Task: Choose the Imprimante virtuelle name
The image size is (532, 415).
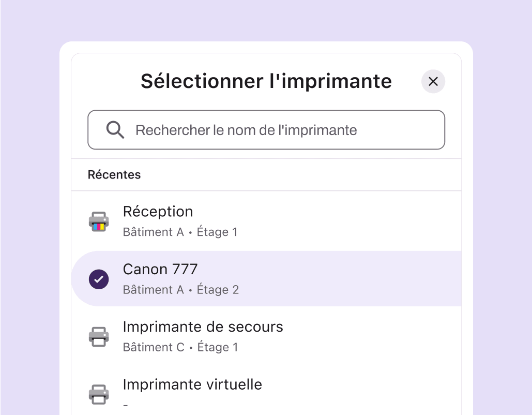Action: click(x=192, y=384)
